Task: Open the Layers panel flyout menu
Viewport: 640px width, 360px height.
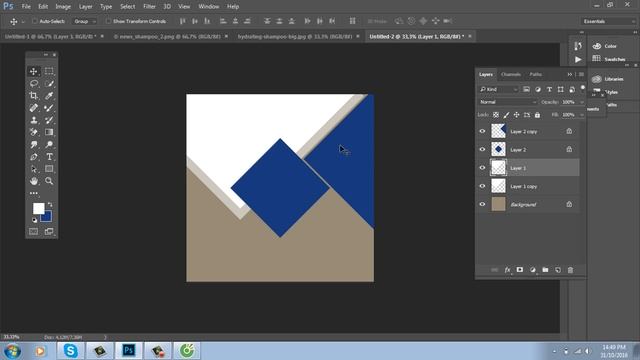Action: coord(581,74)
